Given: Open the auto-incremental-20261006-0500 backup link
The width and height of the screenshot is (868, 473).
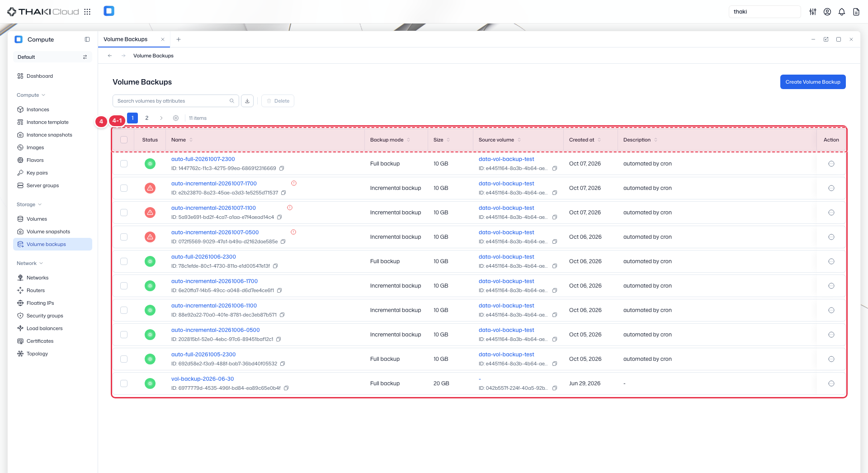Looking at the screenshot, I should [x=215, y=330].
